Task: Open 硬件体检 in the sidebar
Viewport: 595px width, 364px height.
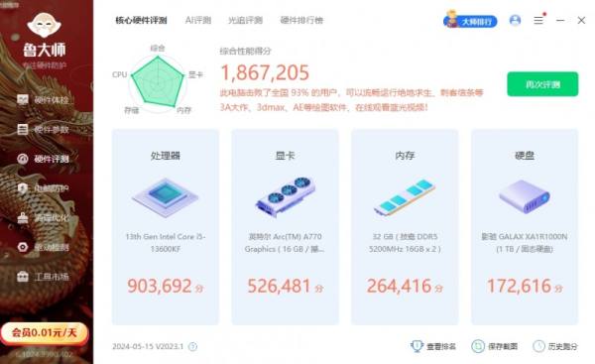Action: [44, 100]
